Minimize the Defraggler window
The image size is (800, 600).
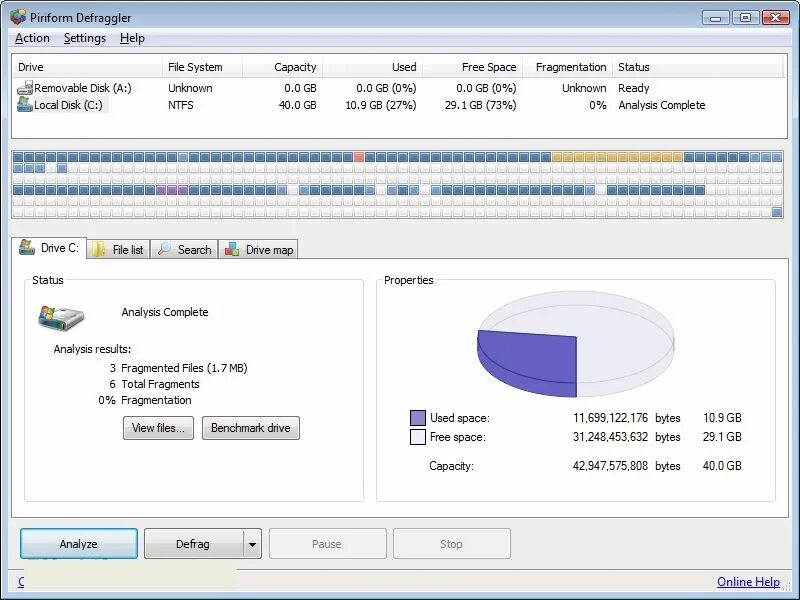pos(715,18)
